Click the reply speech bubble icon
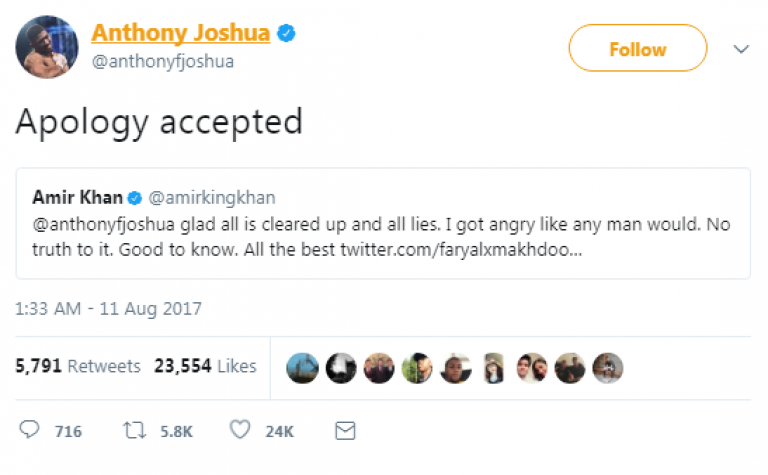 tap(30, 430)
